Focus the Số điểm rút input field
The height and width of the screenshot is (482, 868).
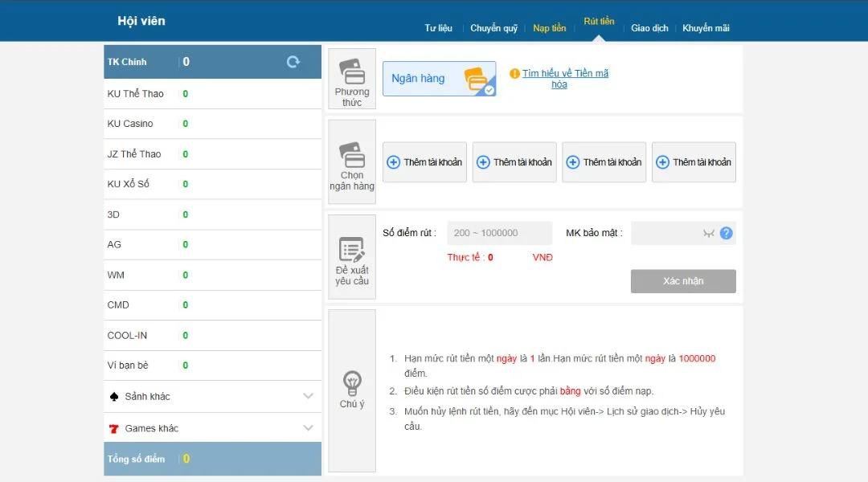499,233
